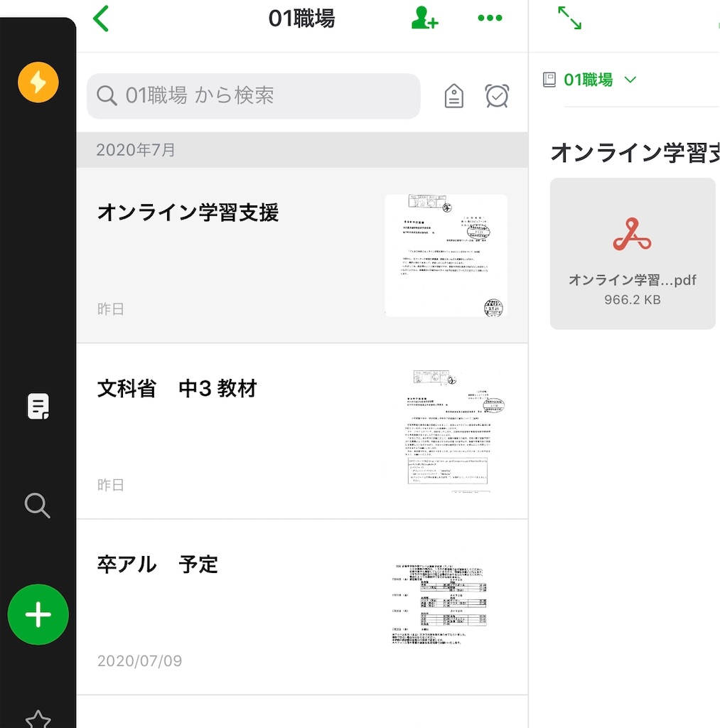Select thumbnail of オンライン学習支援 note
The image size is (720, 728).
pyautogui.click(x=446, y=255)
